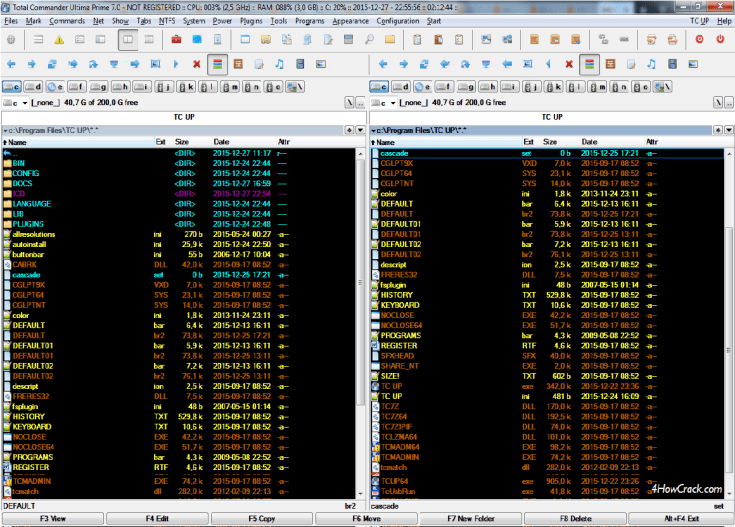Click music note icon in right panel toolbar

click(652, 64)
